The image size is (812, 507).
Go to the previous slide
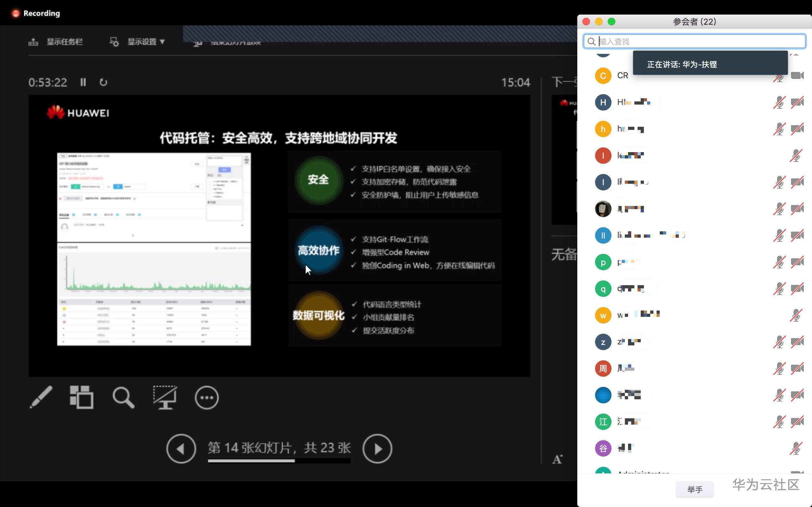coord(181,449)
